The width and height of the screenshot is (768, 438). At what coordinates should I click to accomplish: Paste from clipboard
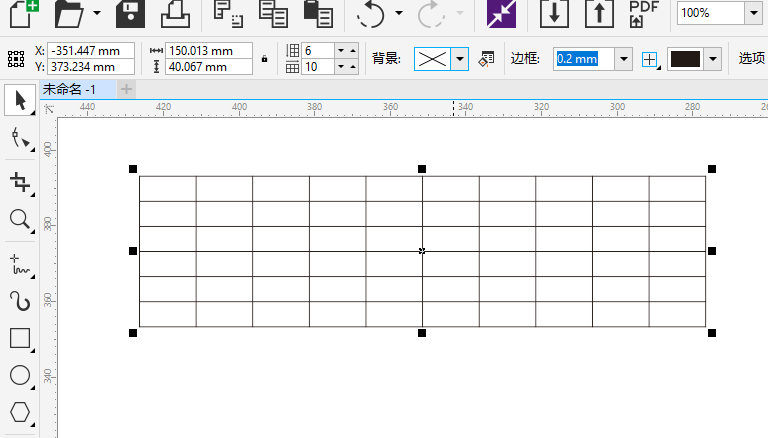point(318,14)
